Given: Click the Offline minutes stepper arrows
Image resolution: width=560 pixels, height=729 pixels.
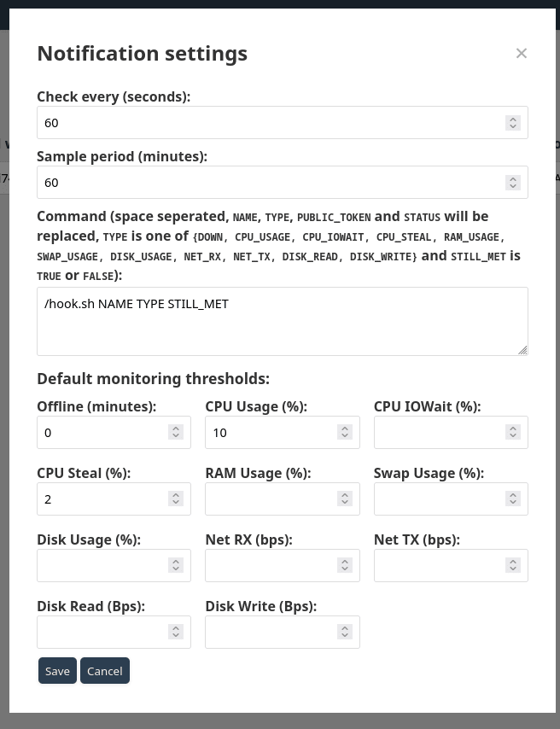Looking at the screenshot, I should point(176,432).
